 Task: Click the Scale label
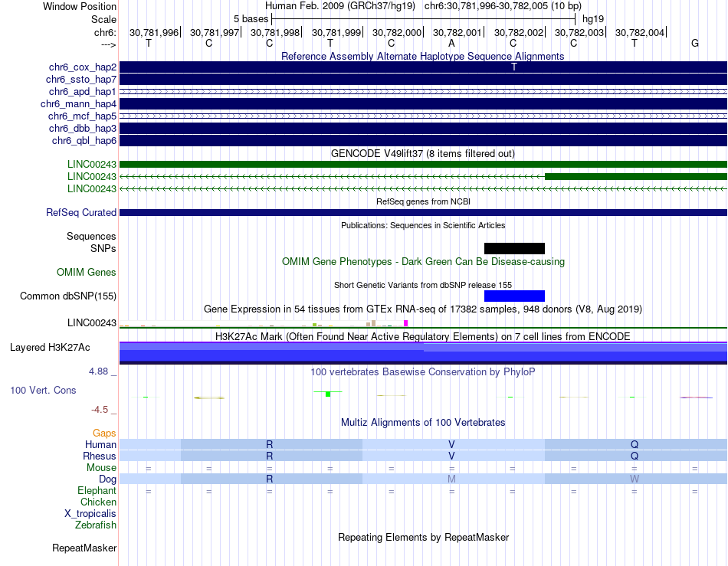pos(103,19)
